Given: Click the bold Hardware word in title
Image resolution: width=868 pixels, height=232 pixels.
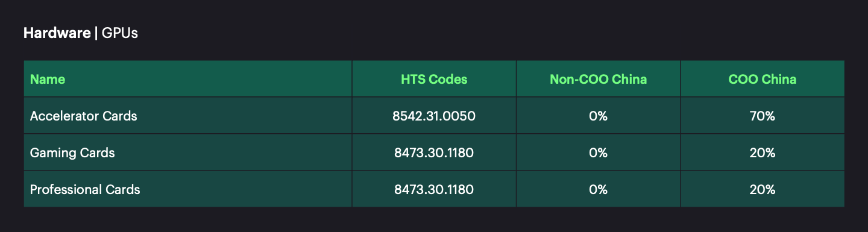Looking at the screenshot, I should [x=57, y=33].
